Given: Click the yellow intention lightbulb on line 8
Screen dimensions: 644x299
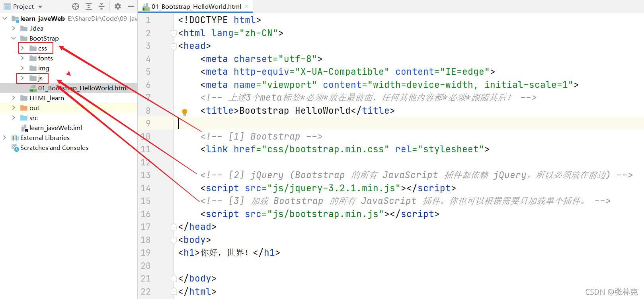Looking at the screenshot, I should (x=185, y=112).
